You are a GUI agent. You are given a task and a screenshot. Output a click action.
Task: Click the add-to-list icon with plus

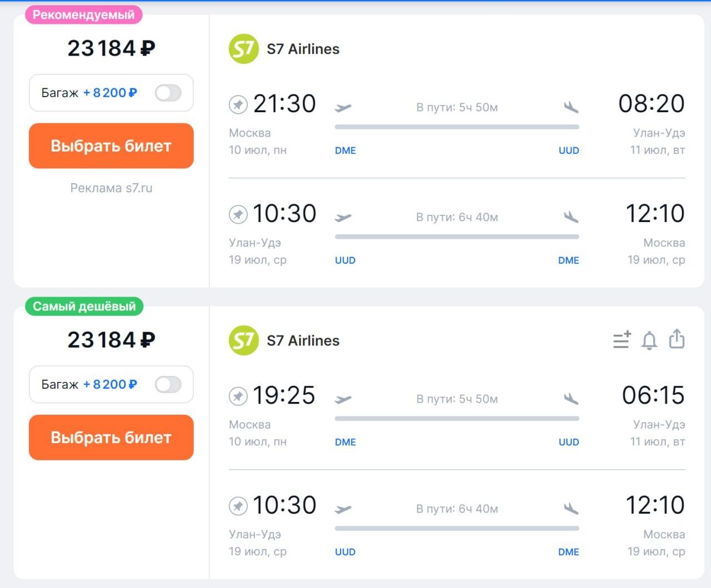pyautogui.click(x=622, y=340)
